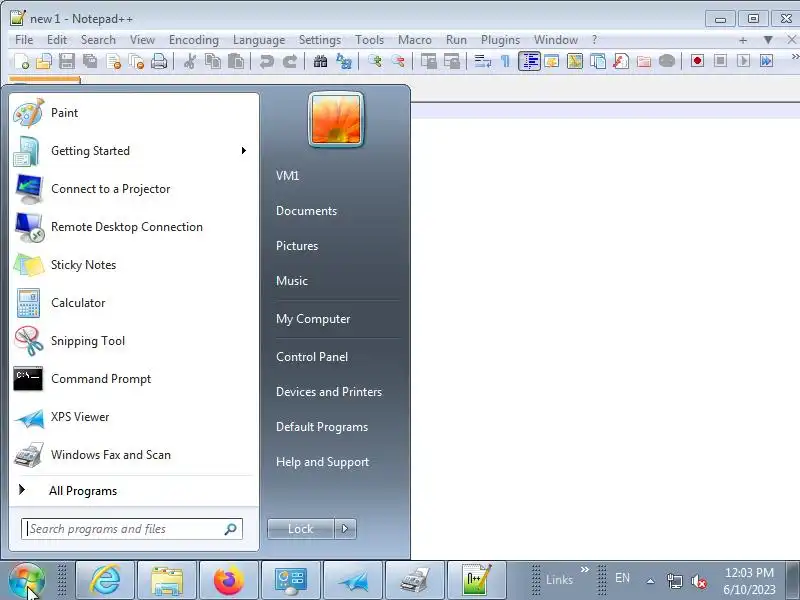The width and height of the screenshot is (800, 600).
Task: Click the Undo toolbar icon
Action: click(266, 61)
